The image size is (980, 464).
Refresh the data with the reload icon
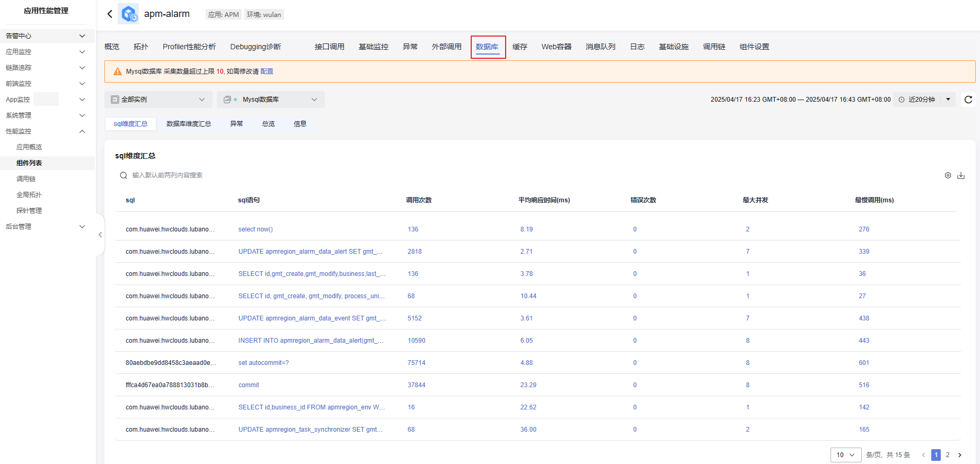point(968,100)
